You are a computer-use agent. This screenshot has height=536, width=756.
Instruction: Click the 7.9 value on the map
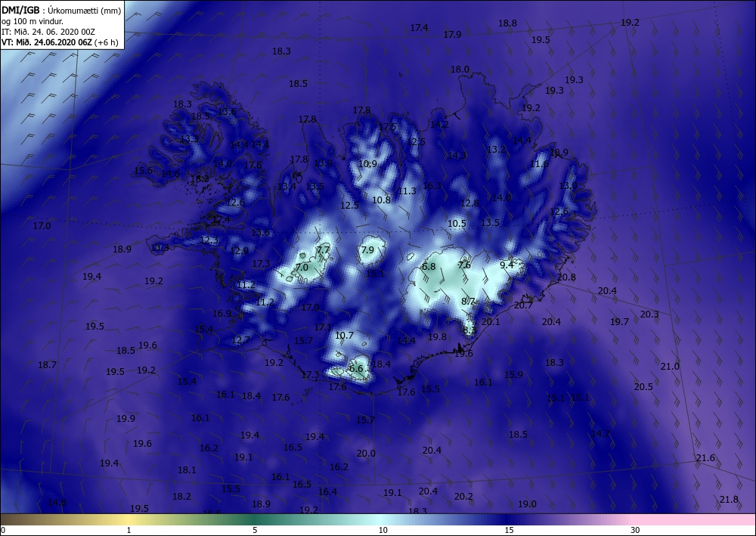tap(367, 249)
